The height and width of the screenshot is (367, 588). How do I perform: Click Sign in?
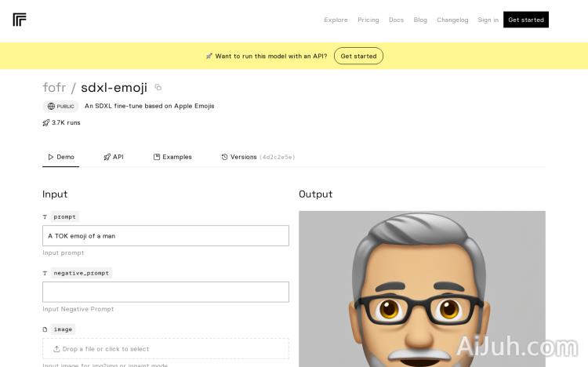tap(488, 20)
